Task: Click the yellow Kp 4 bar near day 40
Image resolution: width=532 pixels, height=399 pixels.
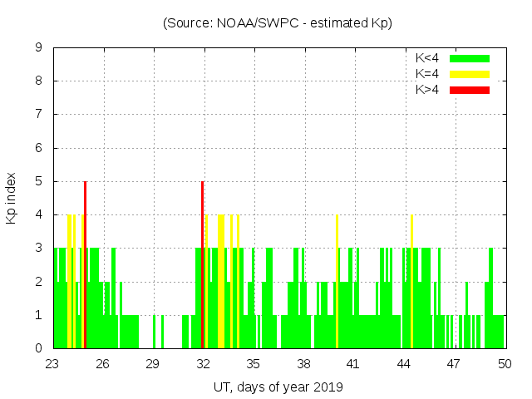Action: (337, 283)
